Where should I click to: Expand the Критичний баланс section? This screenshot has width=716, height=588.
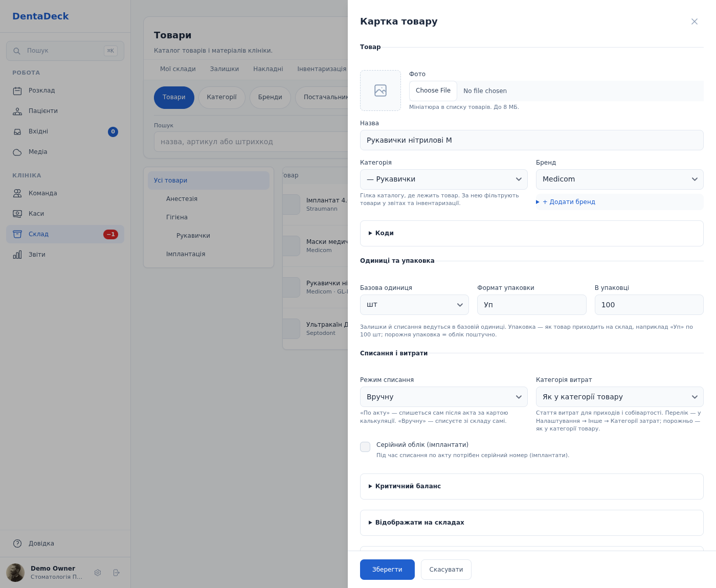click(x=532, y=486)
